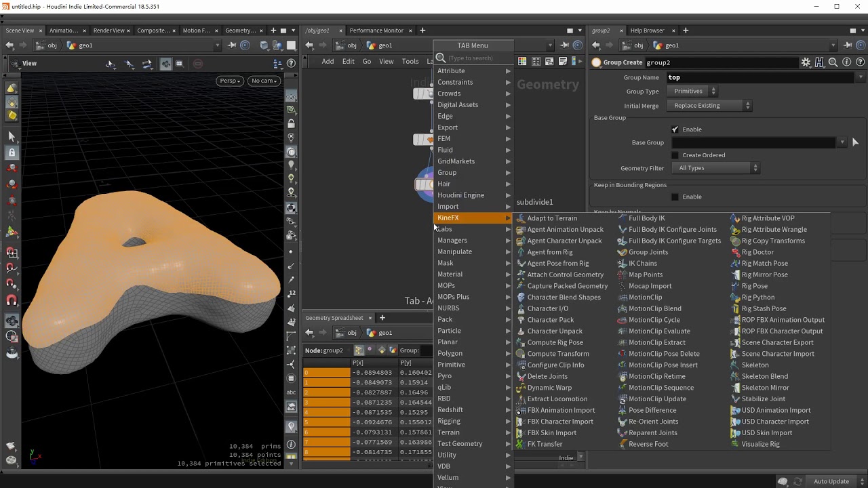868x488 pixels.
Task: Uncheck Enable under Base Group
Action: tap(675, 129)
